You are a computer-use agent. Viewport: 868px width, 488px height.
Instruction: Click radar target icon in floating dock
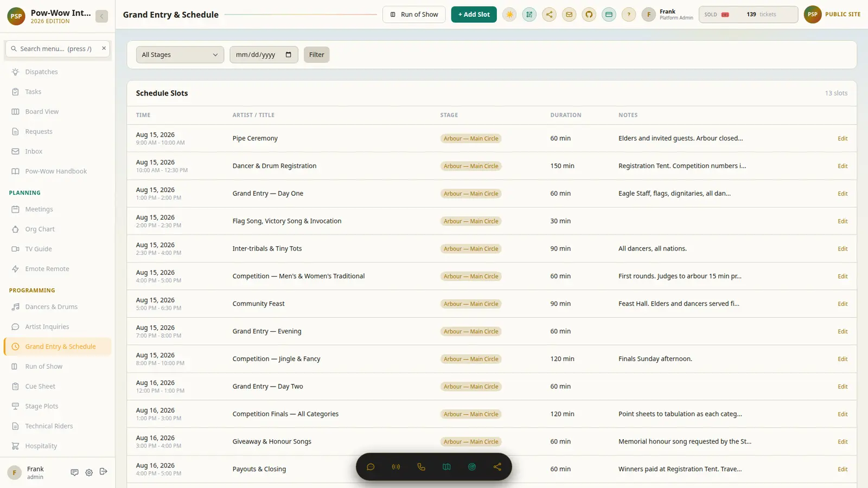pyautogui.click(x=472, y=467)
